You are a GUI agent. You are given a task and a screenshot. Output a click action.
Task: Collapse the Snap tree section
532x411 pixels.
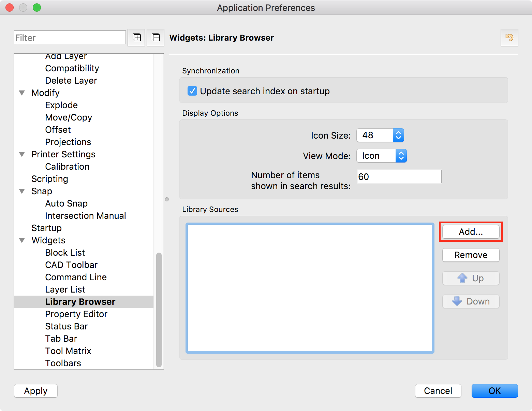(22, 191)
